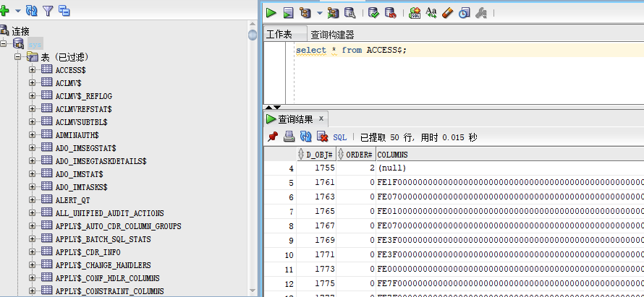Sort by the ORDER# column header
Viewport: 644px width, 297px height.
[356, 154]
